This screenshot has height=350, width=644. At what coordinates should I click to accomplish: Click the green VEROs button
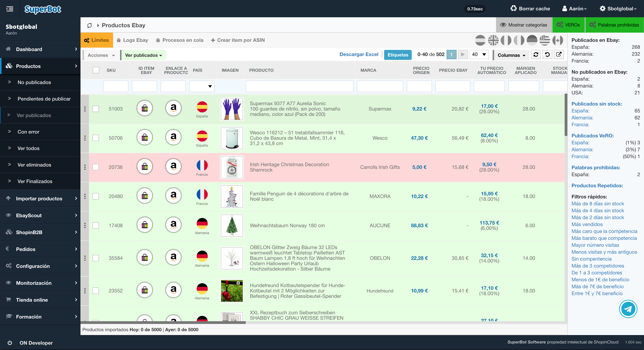click(x=568, y=25)
